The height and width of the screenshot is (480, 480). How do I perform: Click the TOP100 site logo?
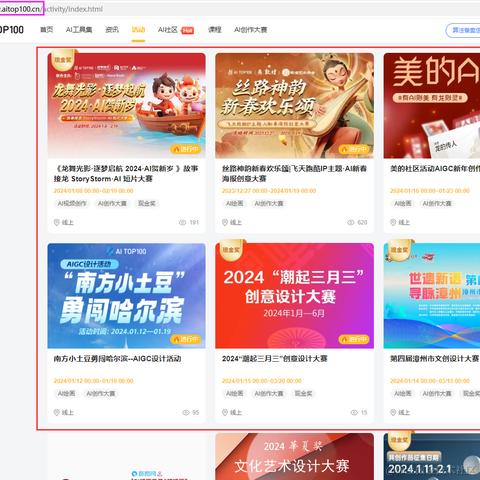[x=12, y=30]
